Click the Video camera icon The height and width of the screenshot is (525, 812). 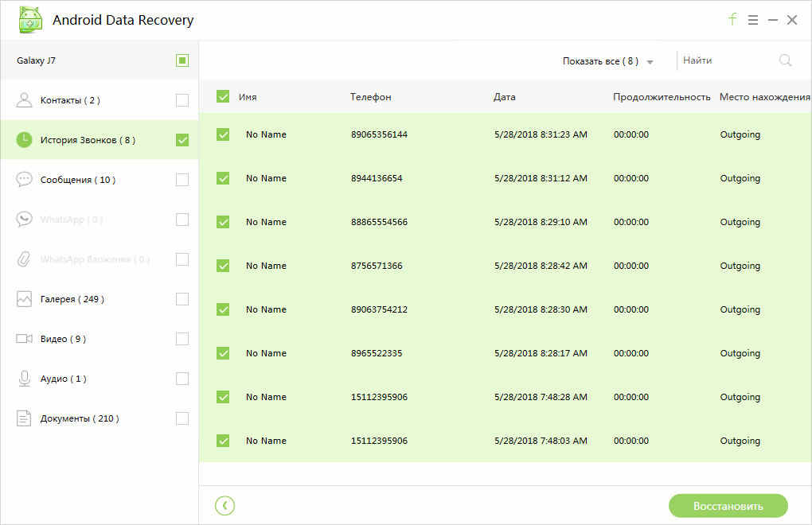click(24, 339)
